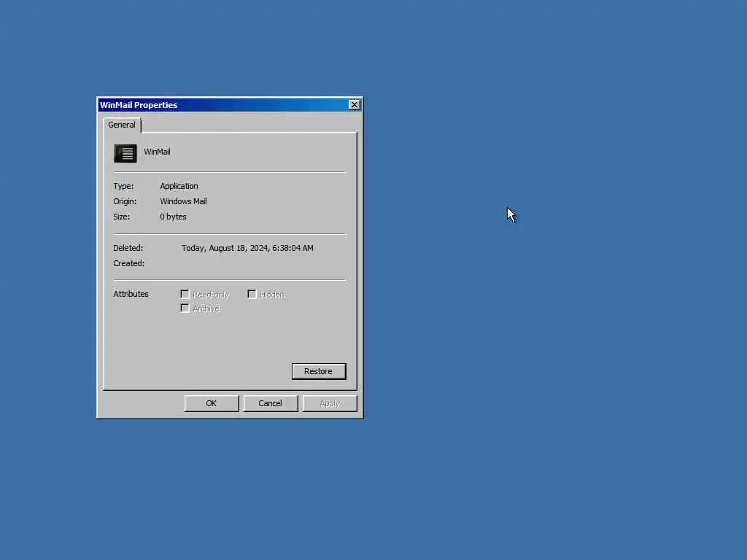Click the Restore button
747x560 pixels.
pyautogui.click(x=319, y=371)
